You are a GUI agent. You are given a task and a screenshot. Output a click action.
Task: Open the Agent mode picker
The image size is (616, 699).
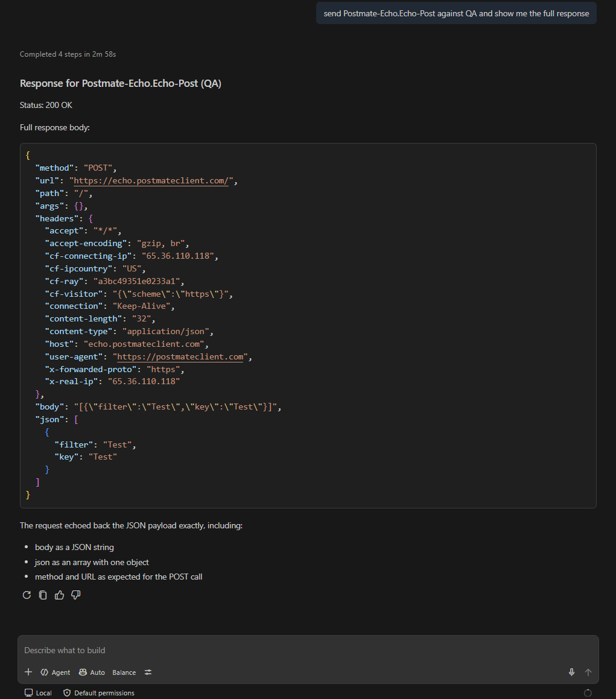coord(56,672)
